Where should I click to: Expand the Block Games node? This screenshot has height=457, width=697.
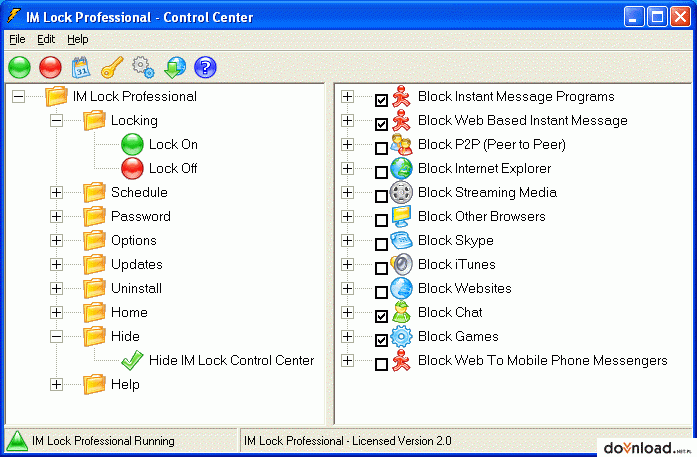pos(348,337)
